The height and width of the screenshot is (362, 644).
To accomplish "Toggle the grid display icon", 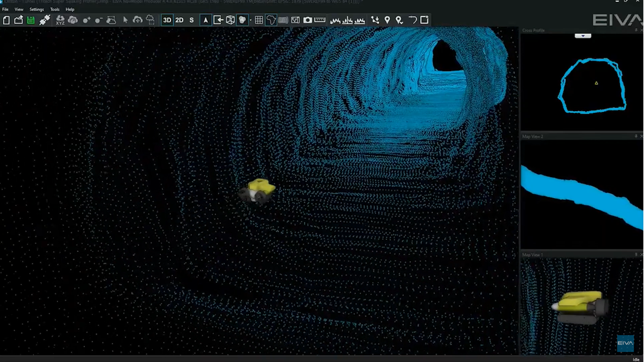I will tap(259, 20).
